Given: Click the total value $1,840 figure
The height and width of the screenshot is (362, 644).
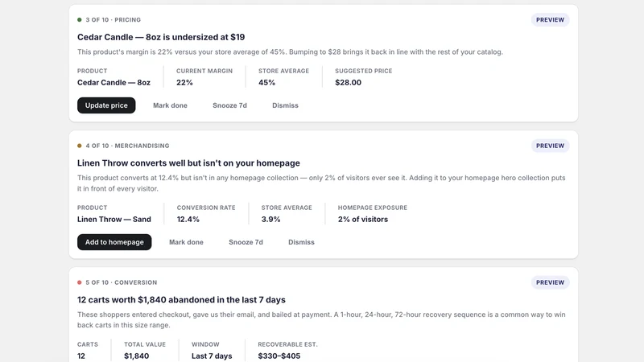Looking at the screenshot, I should tap(136, 356).
